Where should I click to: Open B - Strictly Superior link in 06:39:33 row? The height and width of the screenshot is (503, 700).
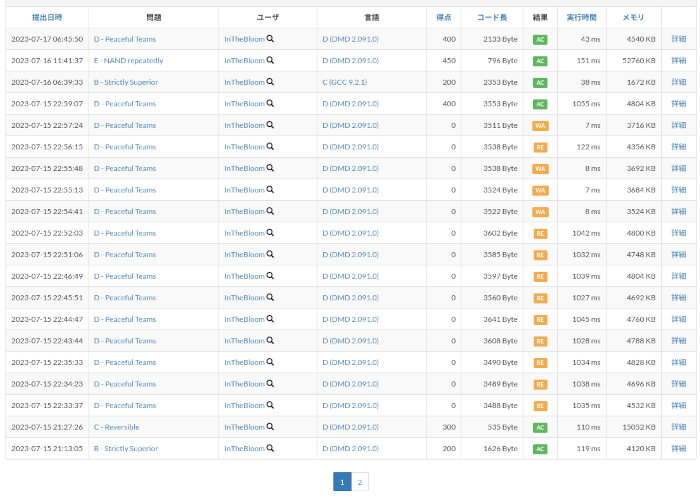point(126,82)
